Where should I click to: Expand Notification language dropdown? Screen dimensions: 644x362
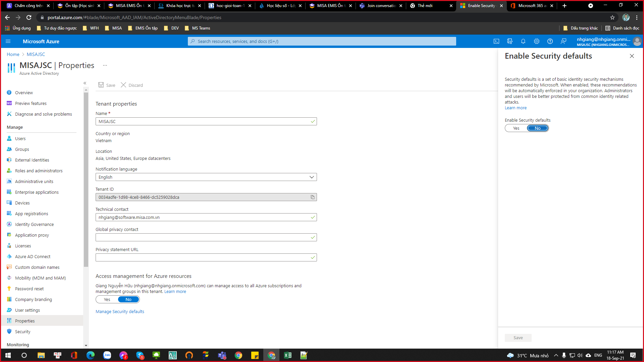pyautogui.click(x=311, y=177)
